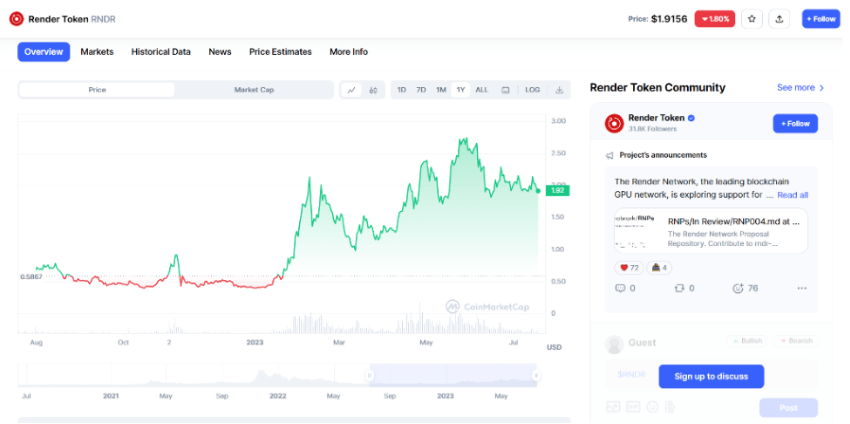Click the heart reaction with 72
850x424 pixels.
[x=629, y=268]
